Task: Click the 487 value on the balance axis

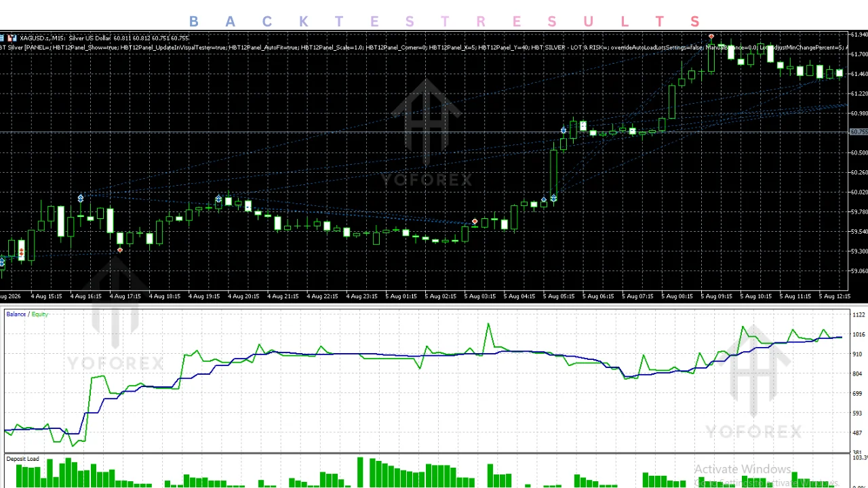Action: [858, 433]
